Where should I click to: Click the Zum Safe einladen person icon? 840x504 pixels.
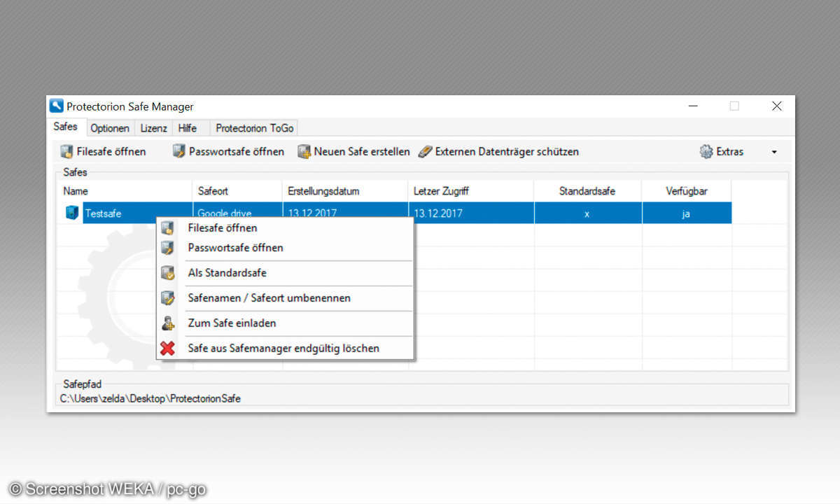coord(167,323)
